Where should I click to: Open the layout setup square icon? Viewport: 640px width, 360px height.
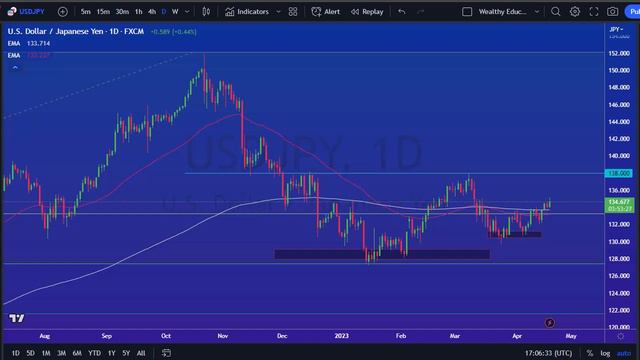467,12
